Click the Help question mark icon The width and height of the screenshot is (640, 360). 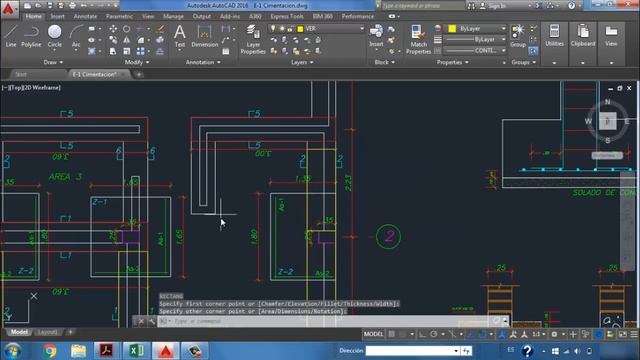point(571,6)
